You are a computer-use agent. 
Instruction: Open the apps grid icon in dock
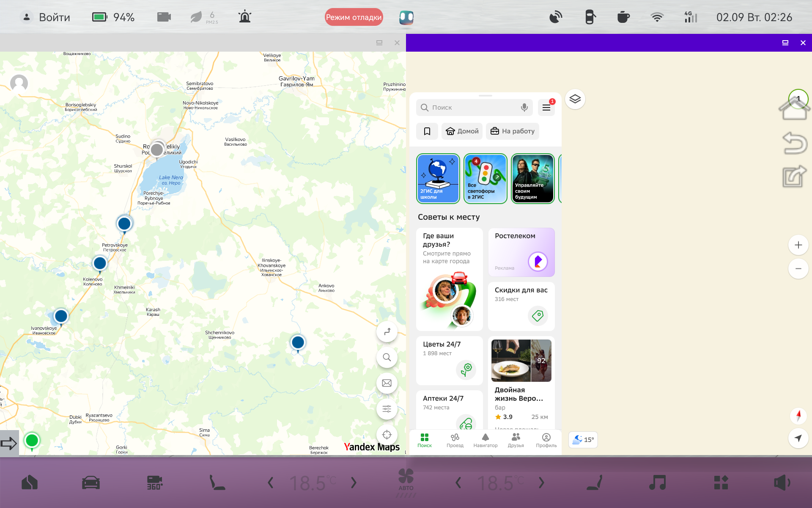coord(721,483)
